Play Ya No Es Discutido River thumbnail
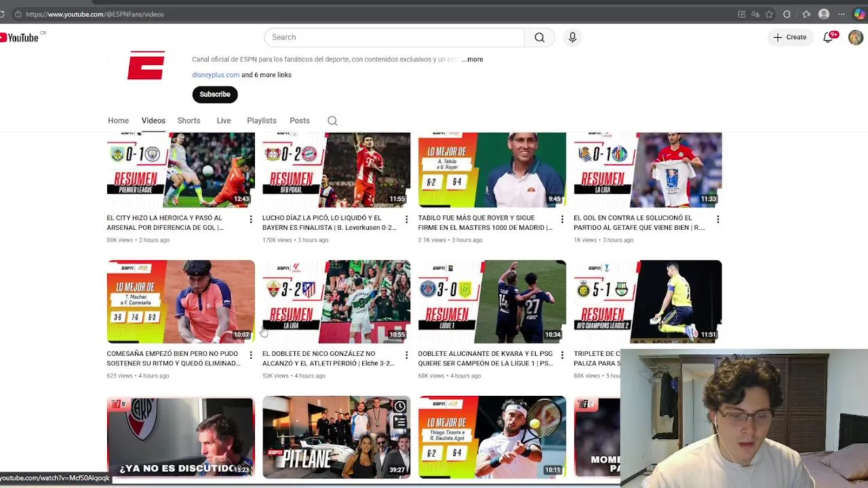Viewport: 868px width, 488px height. 180,437
